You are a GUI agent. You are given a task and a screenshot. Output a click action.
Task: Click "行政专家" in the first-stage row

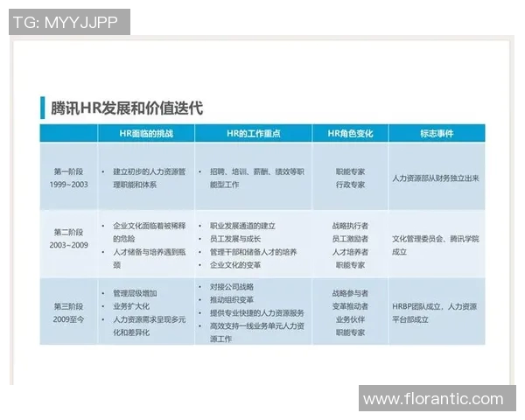pos(350,185)
